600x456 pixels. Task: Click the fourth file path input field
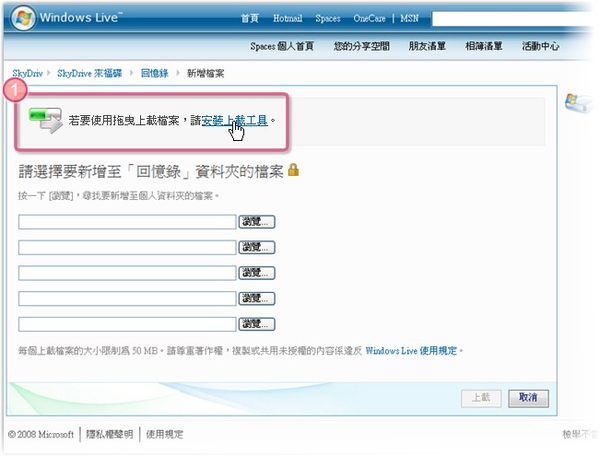tap(127, 299)
